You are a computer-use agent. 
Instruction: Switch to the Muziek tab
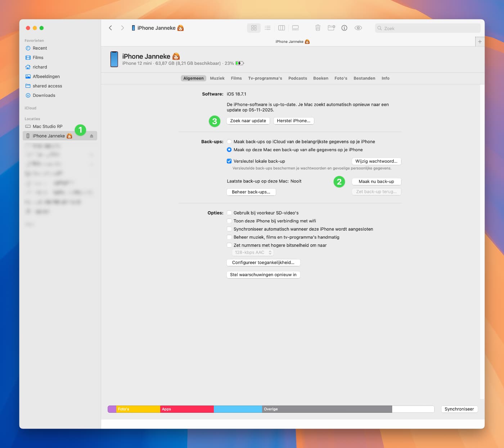217,78
